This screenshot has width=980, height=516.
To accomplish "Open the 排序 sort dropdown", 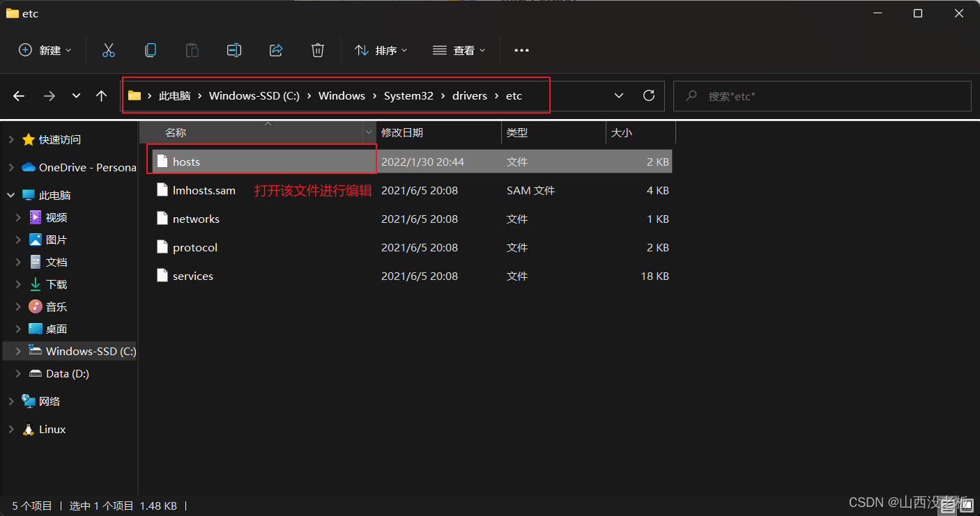I will (x=381, y=50).
